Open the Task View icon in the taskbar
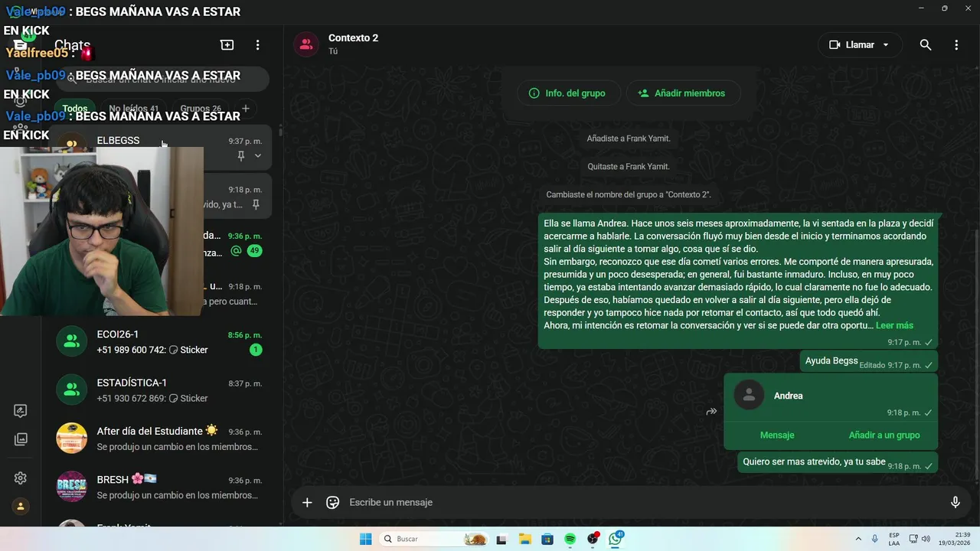980x551 pixels. 501,539
